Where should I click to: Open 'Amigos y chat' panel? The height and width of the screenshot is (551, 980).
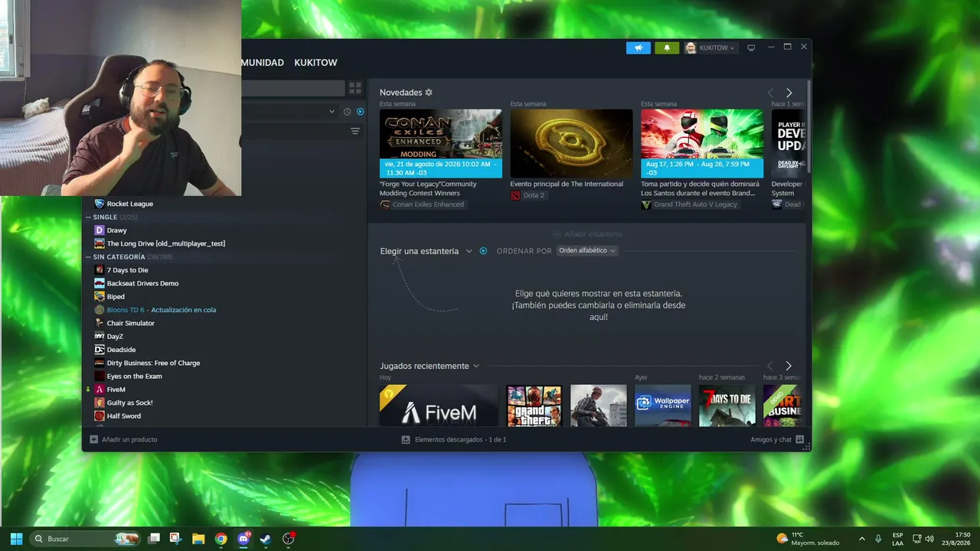pyautogui.click(x=777, y=440)
